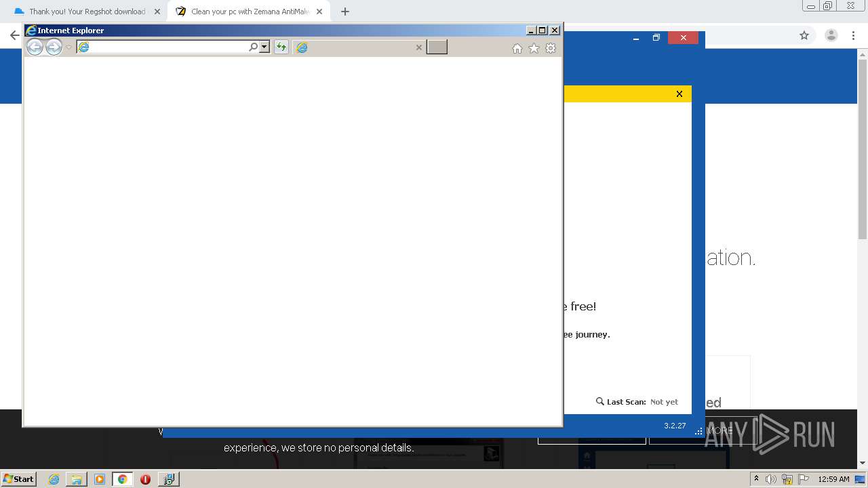Click the Internet Explorer Forward button

(54, 47)
